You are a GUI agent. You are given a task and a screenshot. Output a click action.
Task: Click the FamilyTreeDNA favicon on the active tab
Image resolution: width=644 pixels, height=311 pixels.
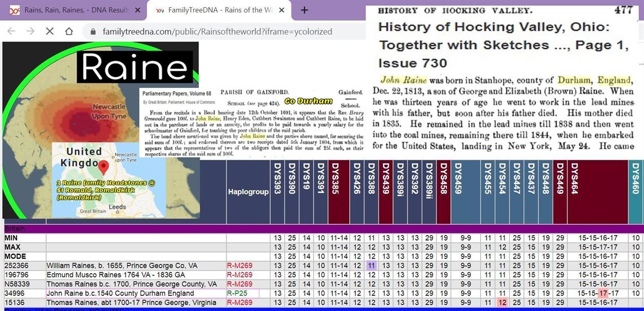click(160, 10)
